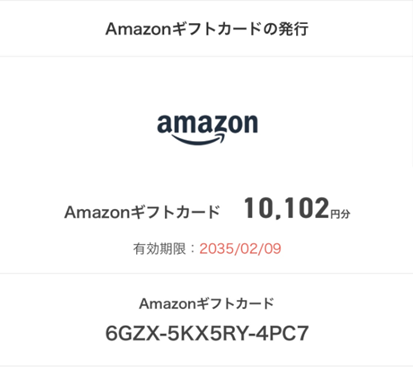This screenshot has height=376, width=413.
Task: Click the 有効期限 label
Action: pos(159,249)
